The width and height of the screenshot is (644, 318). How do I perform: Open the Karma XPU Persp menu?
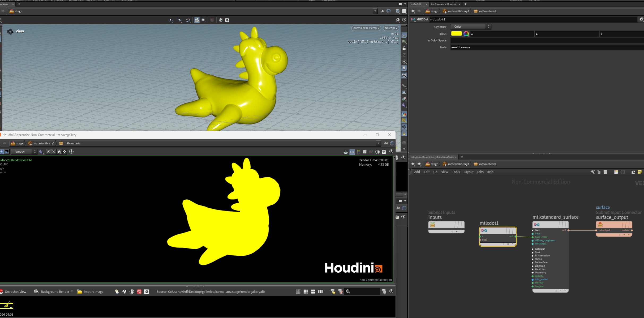(366, 28)
